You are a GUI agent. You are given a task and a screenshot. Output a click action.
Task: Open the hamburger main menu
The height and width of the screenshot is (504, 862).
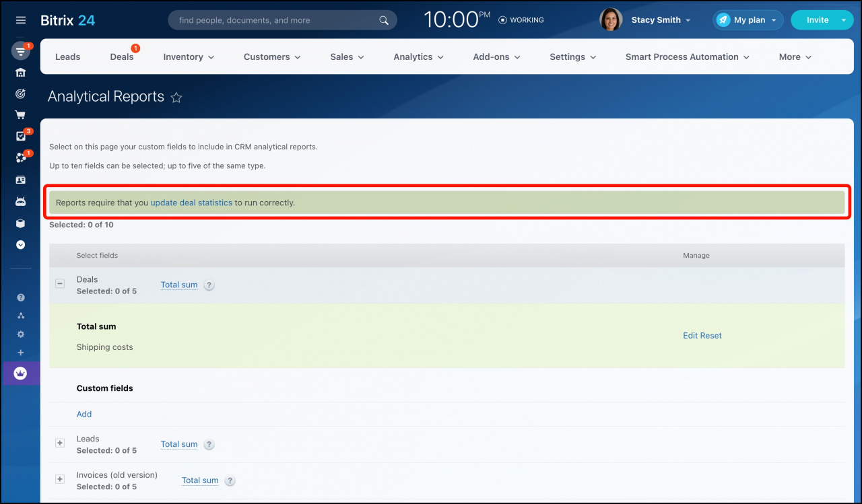click(x=20, y=20)
